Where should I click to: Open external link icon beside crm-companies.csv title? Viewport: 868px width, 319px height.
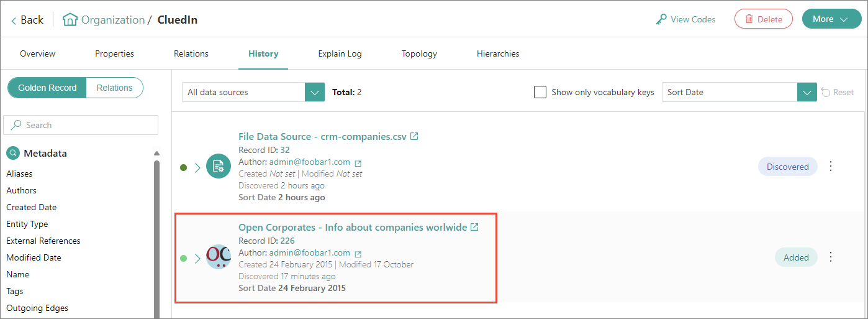[x=414, y=136]
